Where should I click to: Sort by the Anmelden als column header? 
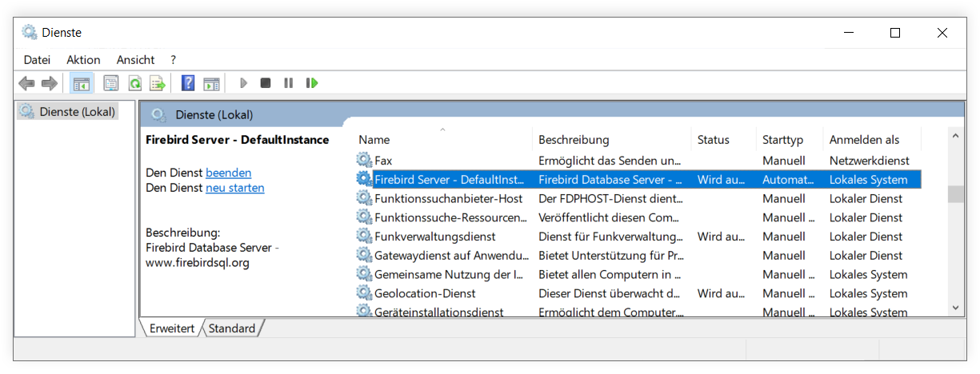873,140
